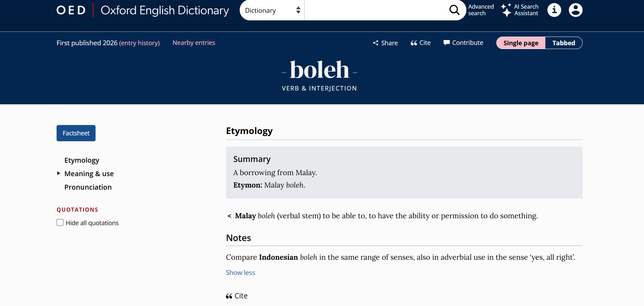Check the Hide all quotations checkbox
Image resolution: width=644 pixels, height=306 pixels.
[60, 222]
